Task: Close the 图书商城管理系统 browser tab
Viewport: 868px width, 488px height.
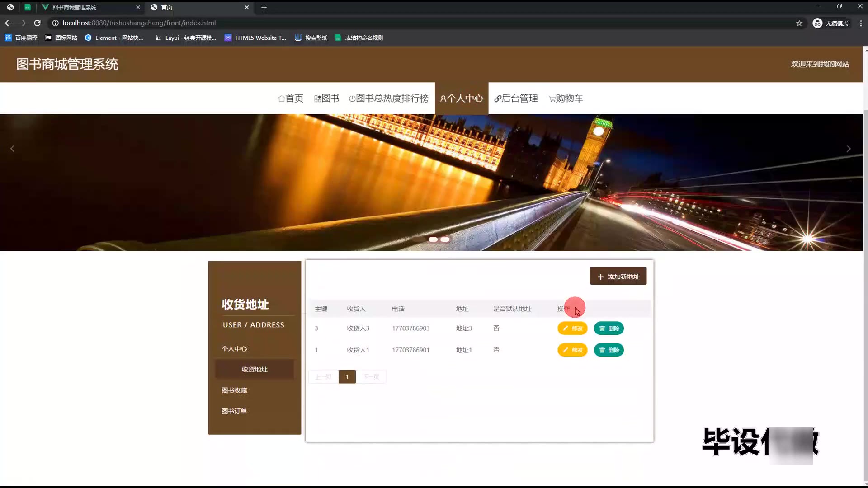Action: pos(138,7)
